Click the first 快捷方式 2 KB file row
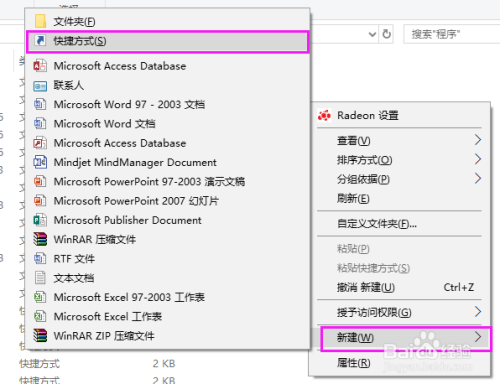 [x=98, y=363]
